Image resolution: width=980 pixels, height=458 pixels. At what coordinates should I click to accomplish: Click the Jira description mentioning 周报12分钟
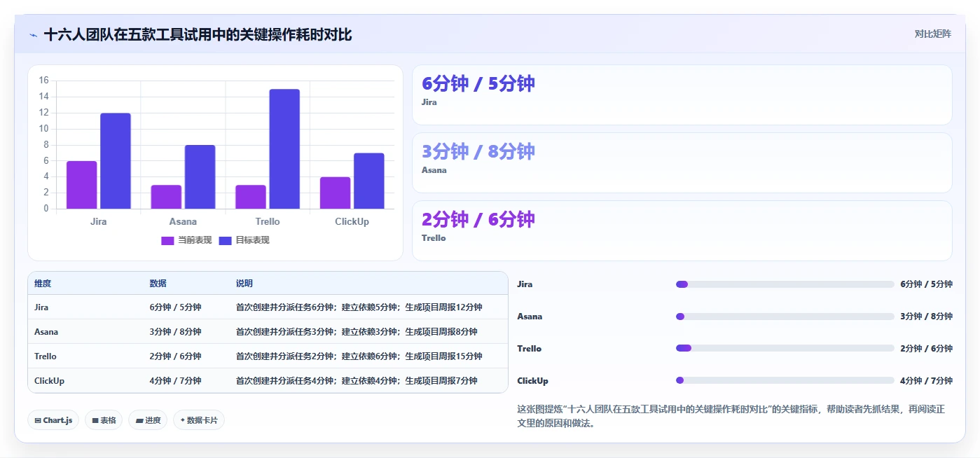[359, 307]
